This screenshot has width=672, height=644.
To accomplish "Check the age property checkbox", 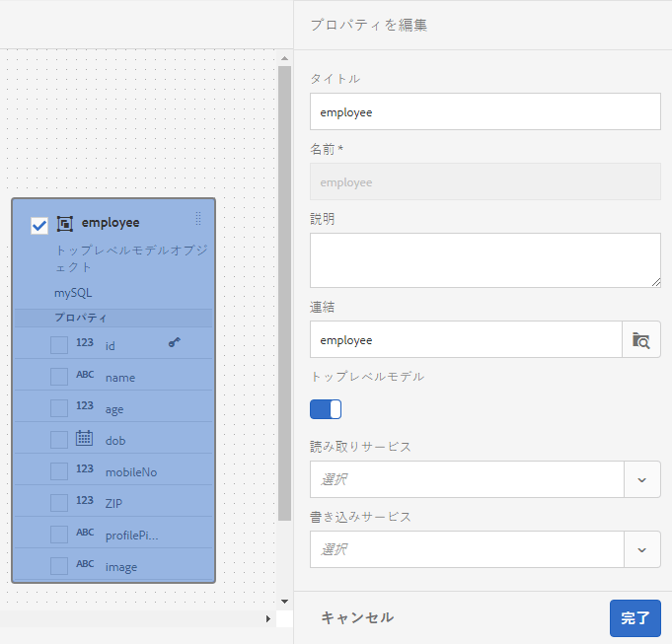I will [59, 408].
